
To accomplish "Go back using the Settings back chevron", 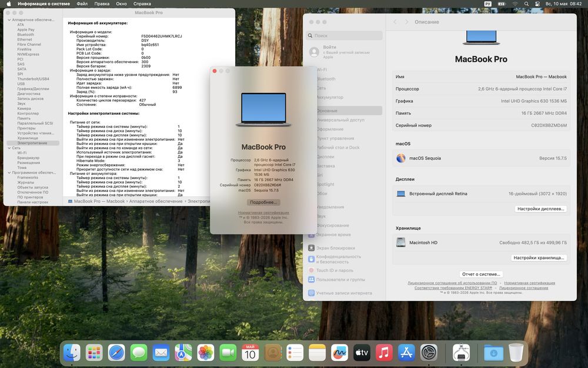I will point(395,22).
